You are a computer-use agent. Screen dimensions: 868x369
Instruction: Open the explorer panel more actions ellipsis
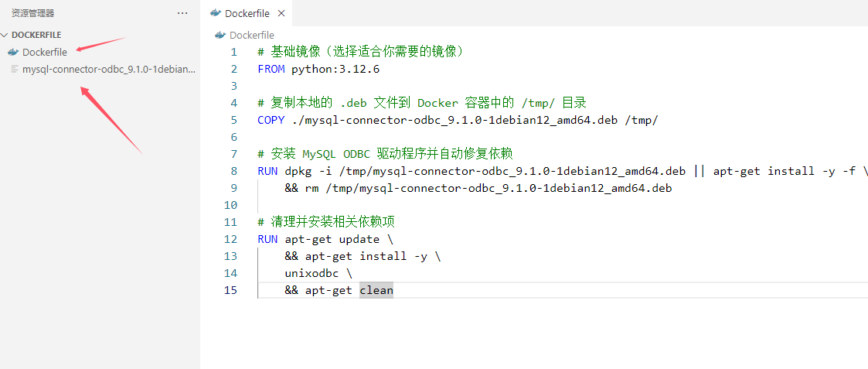tap(182, 13)
